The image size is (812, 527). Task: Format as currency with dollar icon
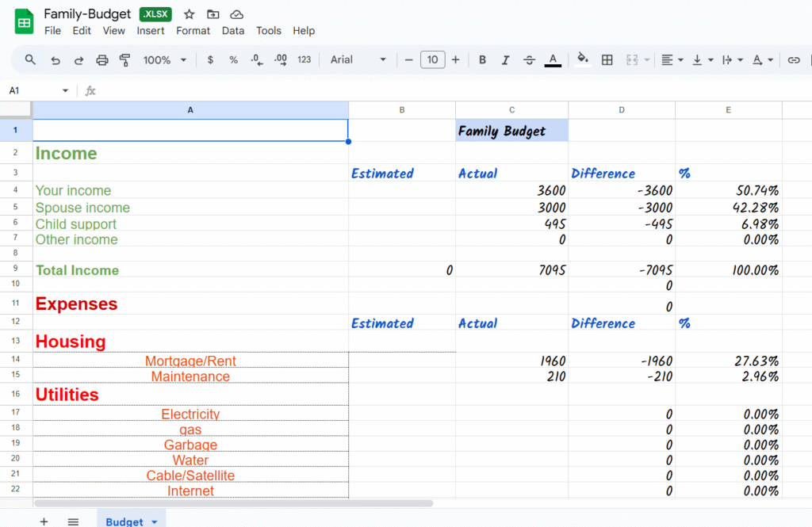click(210, 60)
